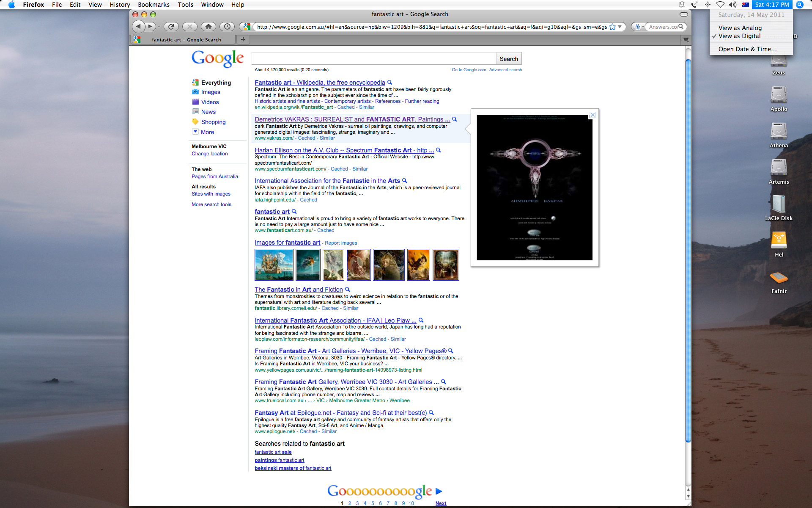Click the Spotlight search icon in menu bar

799,4
